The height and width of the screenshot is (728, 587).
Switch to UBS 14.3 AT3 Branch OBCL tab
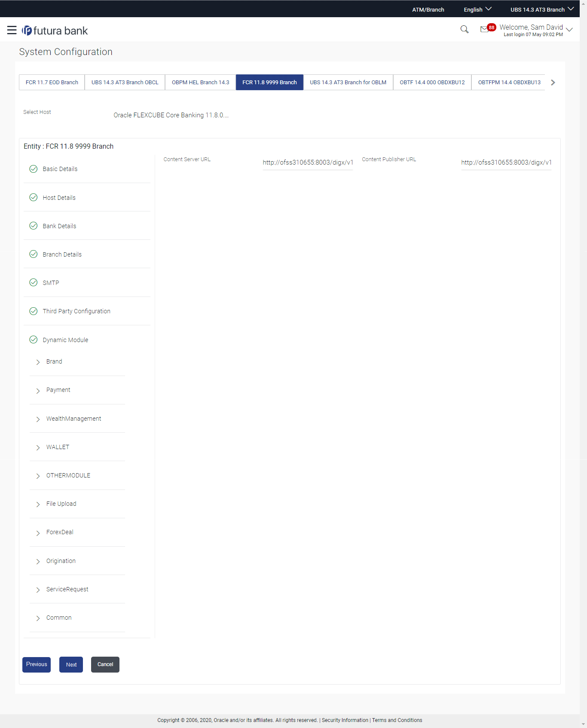coord(125,82)
